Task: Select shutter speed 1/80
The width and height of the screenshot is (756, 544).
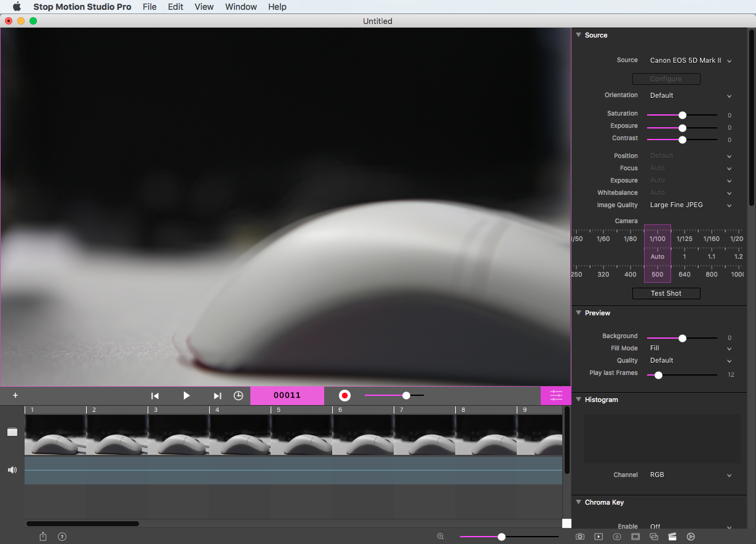Action: coord(631,238)
